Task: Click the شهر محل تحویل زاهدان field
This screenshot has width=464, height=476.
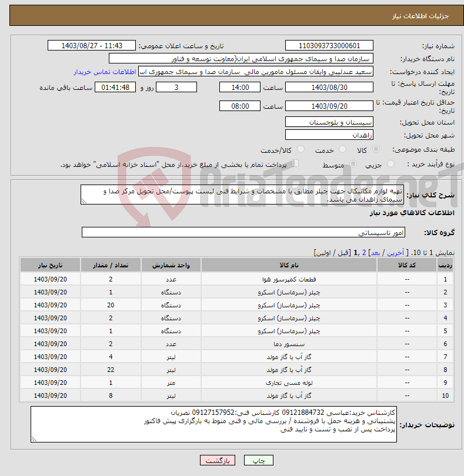Action: (x=329, y=135)
